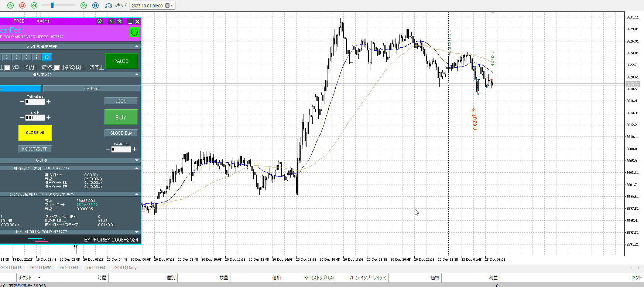
Task: Enable the クローズ後に一時停止 checkbox
Action: pyautogui.click(x=7, y=68)
